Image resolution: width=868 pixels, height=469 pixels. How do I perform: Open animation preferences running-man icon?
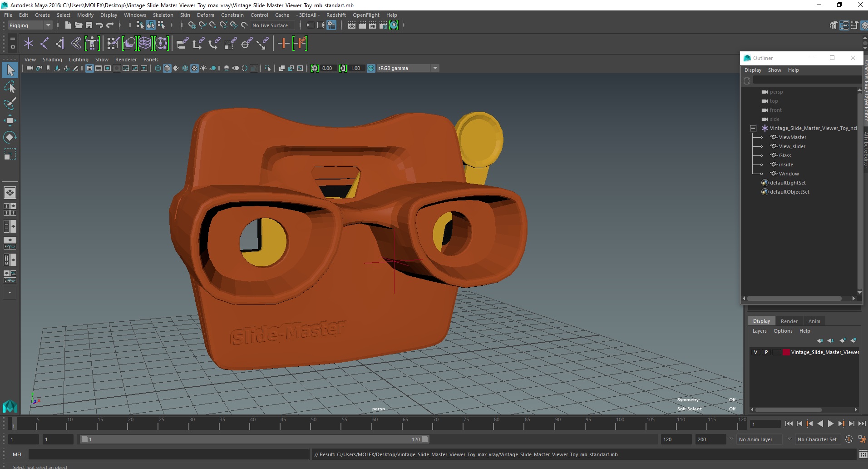click(862, 439)
